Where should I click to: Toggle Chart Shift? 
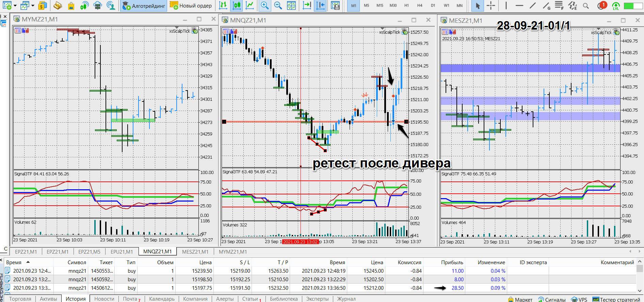(320, 5)
